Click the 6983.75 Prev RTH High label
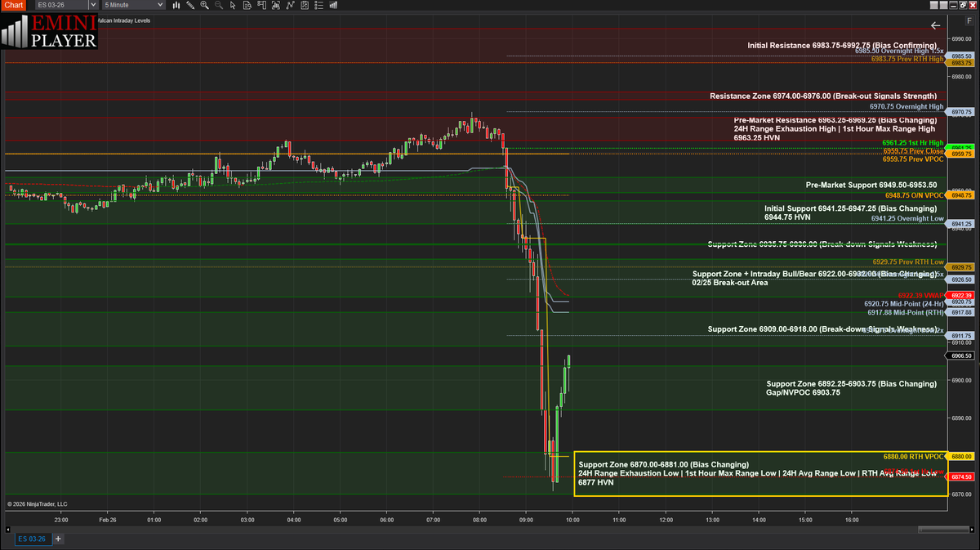The height and width of the screenshot is (550, 980). (907, 59)
